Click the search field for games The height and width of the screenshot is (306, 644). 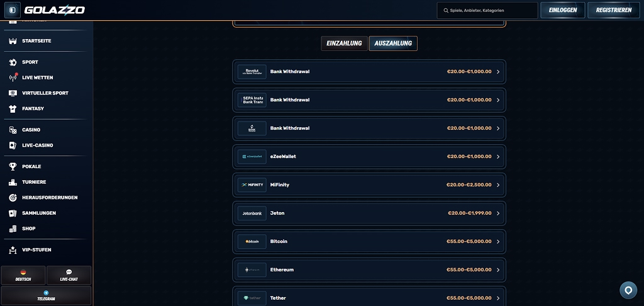coord(487,10)
